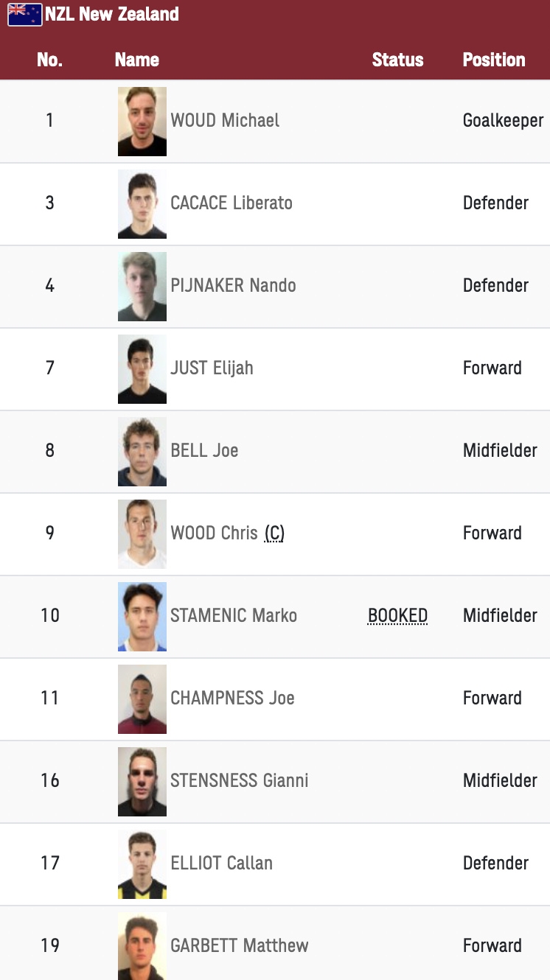Click Joe Bell's player photo
Image resolution: width=550 pixels, height=980 pixels.
(x=142, y=452)
